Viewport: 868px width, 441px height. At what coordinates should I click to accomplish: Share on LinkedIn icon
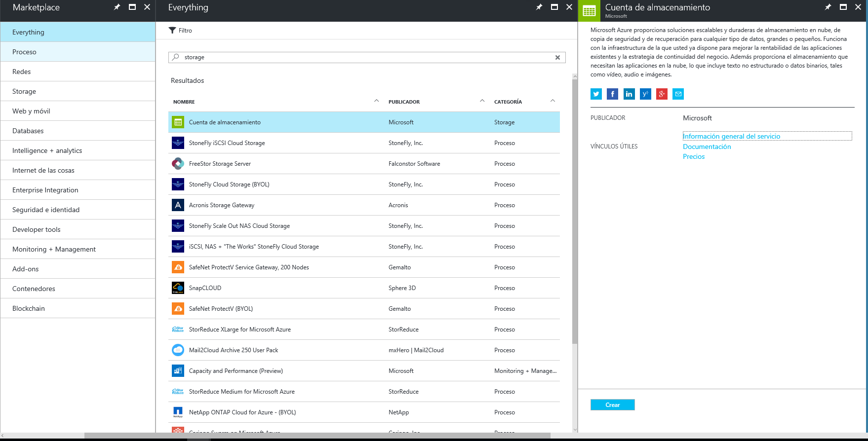click(x=629, y=94)
